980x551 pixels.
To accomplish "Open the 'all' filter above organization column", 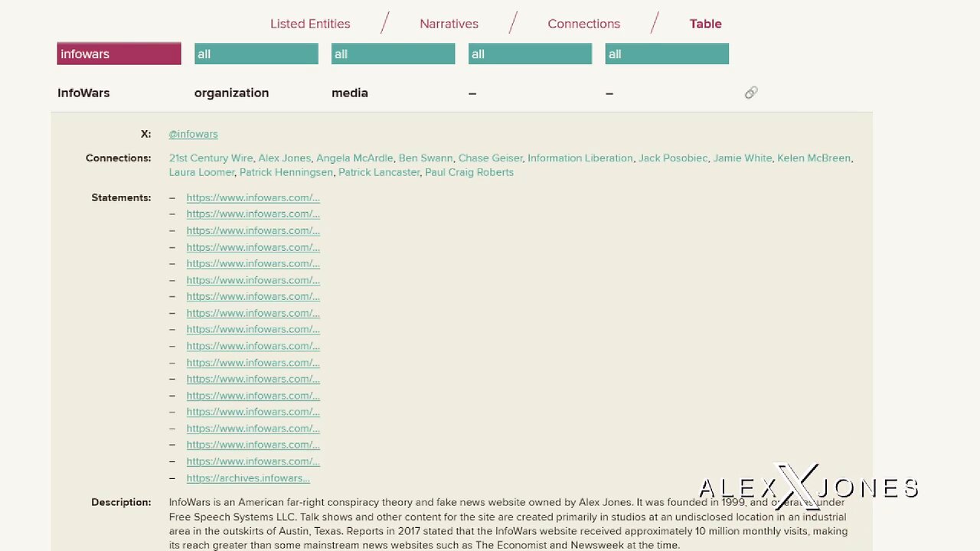I will pyautogui.click(x=256, y=54).
